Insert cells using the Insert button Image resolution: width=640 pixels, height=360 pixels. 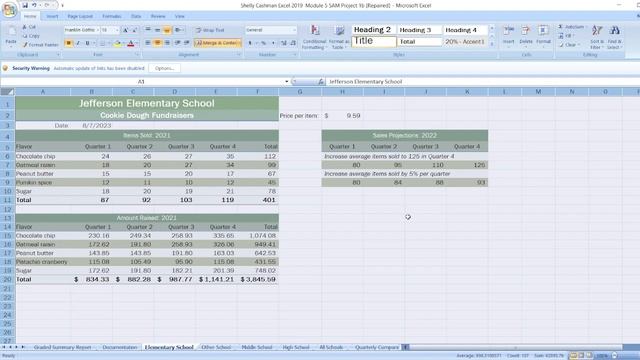click(509, 35)
